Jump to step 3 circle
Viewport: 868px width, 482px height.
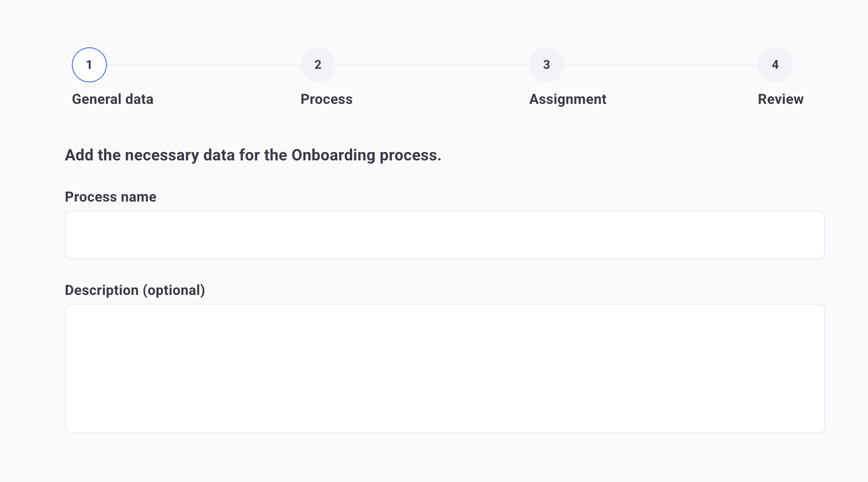[547, 65]
